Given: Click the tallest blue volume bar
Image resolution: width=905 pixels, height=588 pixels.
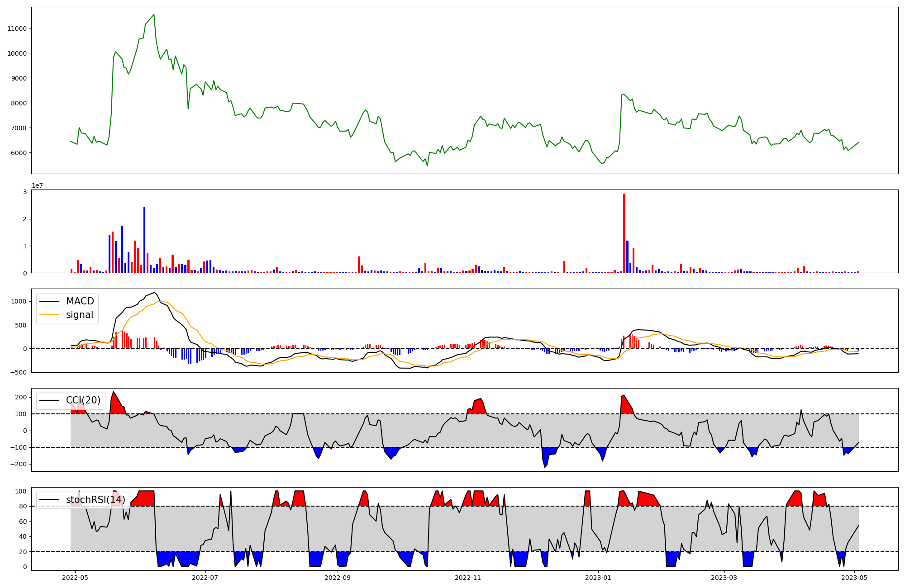Looking at the screenshot, I should (x=144, y=240).
